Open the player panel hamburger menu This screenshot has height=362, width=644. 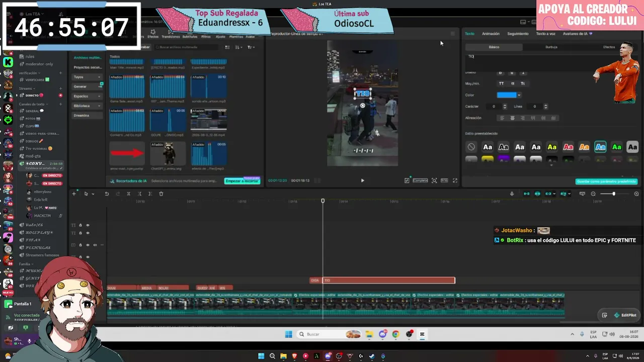[x=453, y=34]
